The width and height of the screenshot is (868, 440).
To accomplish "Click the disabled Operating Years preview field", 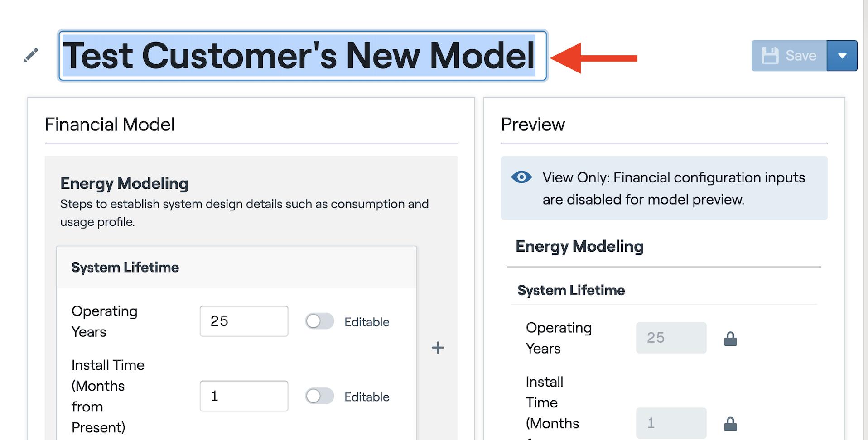I will click(x=671, y=338).
